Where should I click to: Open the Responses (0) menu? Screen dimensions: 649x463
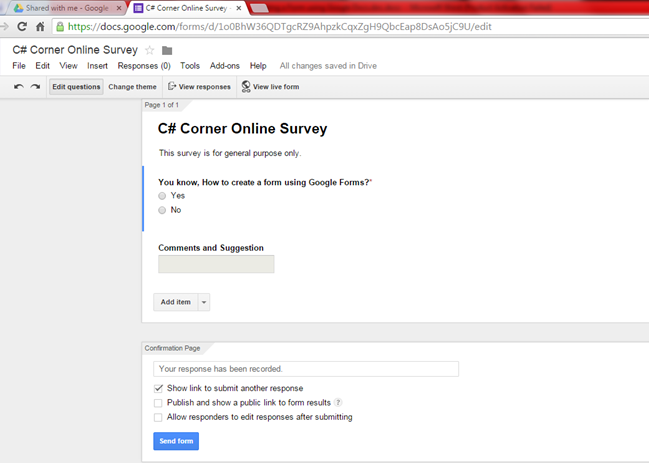pos(144,66)
